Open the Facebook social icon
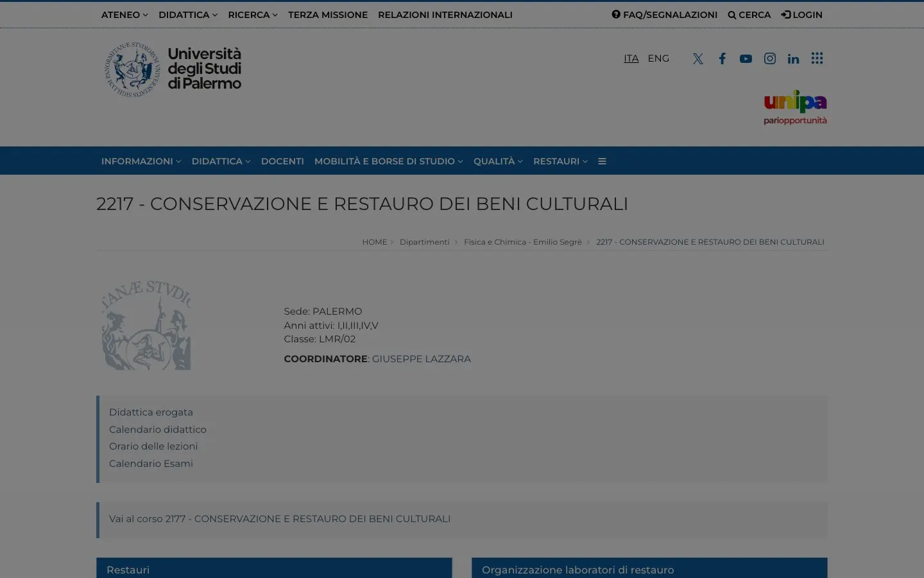924x578 pixels. 722,58
